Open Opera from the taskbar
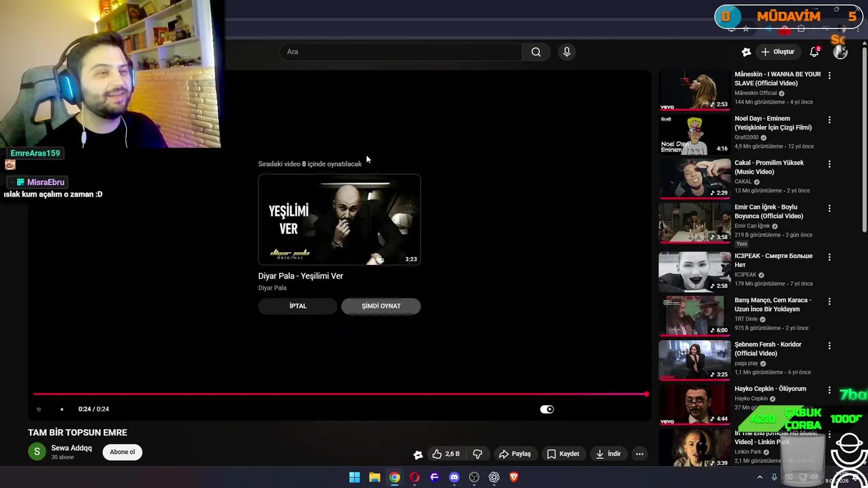The image size is (868, 488). (x=414, y=477)
